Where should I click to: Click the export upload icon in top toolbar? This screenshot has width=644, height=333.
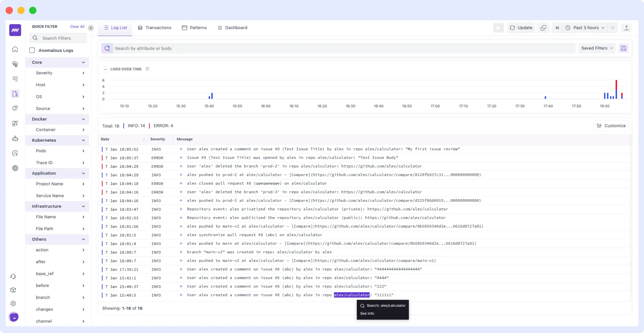point(627,28)
